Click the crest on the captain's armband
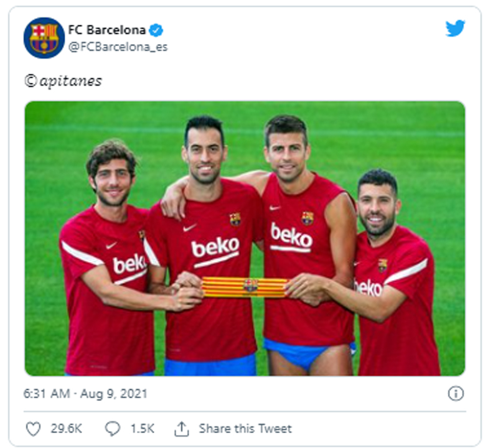 point(250,286)
